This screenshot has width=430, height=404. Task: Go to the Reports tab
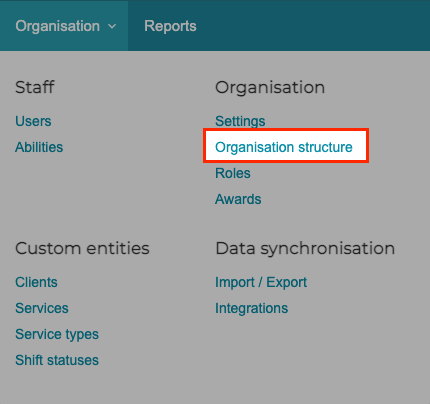point(170,26)
